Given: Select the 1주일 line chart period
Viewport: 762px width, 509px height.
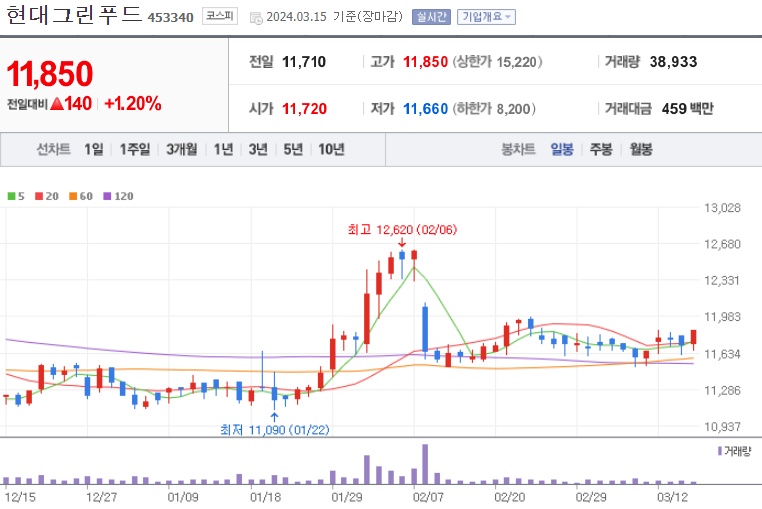Looking at the screenshot, I should click(135, 149).
